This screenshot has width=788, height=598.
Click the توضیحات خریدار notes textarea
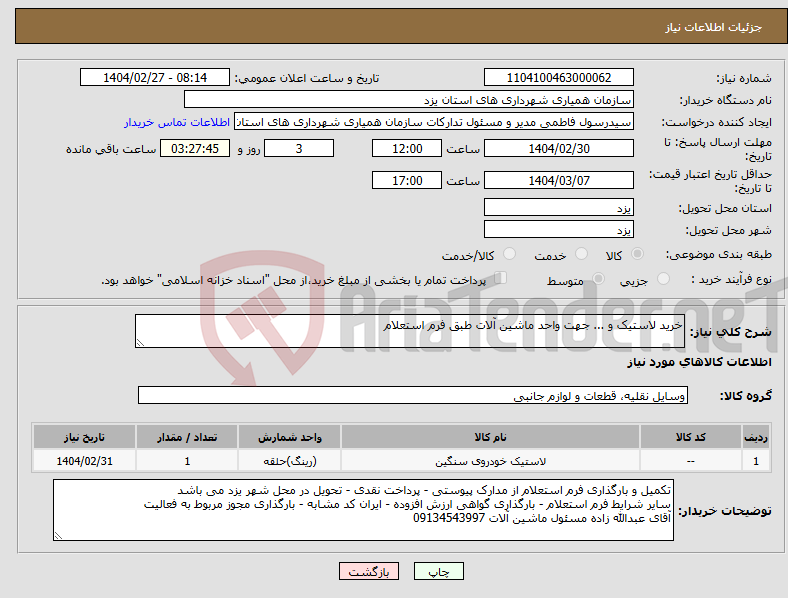pyautogui.click(x=363, y=510)
